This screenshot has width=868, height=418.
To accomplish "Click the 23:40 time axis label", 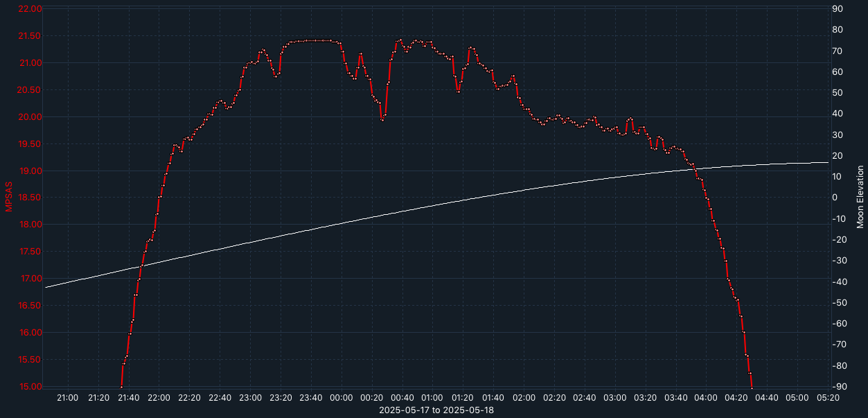I will click(311, 398).
